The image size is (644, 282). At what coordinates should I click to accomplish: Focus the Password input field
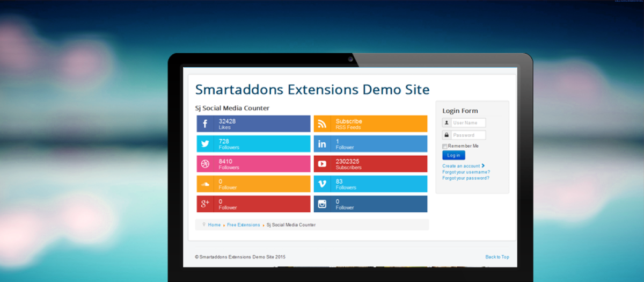[468, 135]
